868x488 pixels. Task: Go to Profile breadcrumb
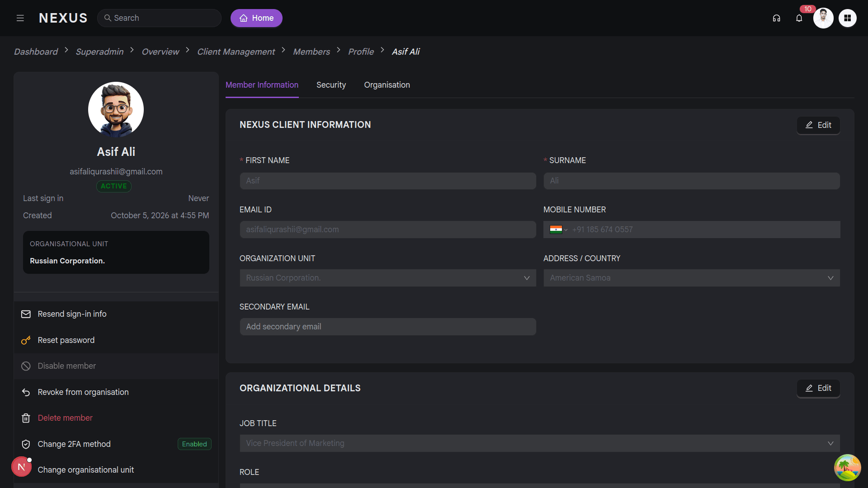[x=361, y=52]
